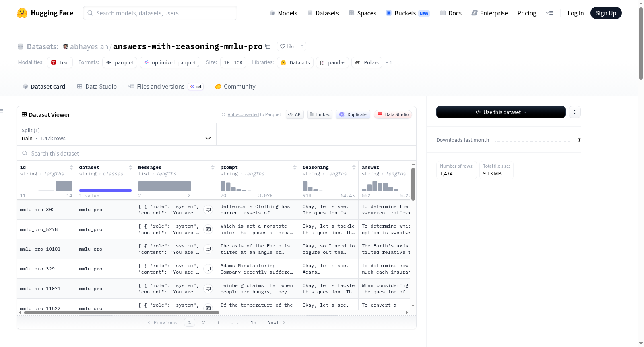This screenshot has width=644, height=347.
Task: Click Next page in pagination
Action: [277, 322]
